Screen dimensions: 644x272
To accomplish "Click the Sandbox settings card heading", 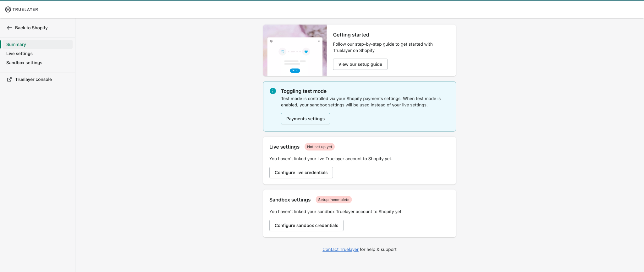I will click(x=290, y=200).
